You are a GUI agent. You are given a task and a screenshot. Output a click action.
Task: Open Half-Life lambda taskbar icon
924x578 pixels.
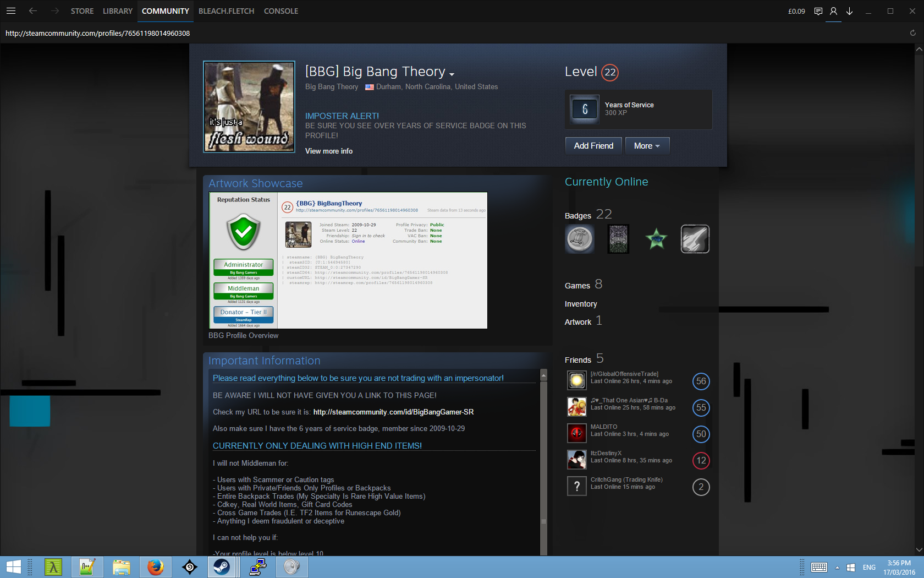(53, 567)
